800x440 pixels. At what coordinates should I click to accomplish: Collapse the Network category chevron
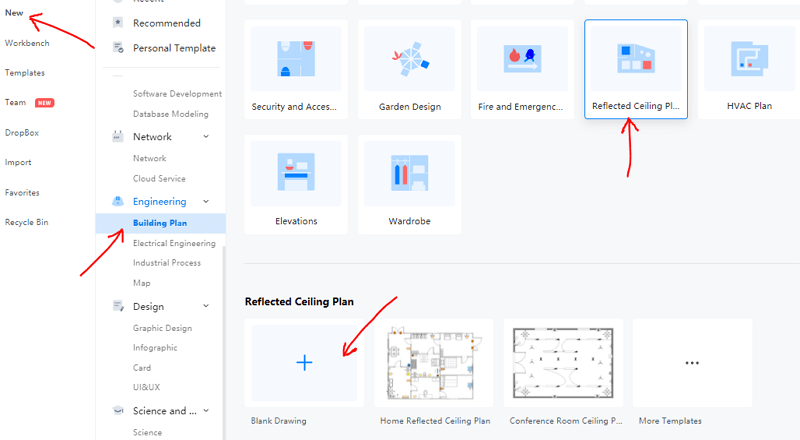[x=206, y=136]
